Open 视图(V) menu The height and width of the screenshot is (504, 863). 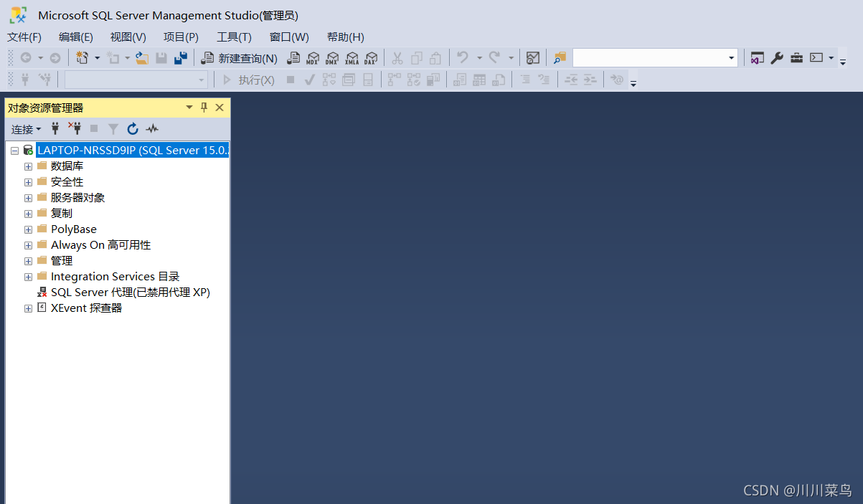(x=128, y=37)
